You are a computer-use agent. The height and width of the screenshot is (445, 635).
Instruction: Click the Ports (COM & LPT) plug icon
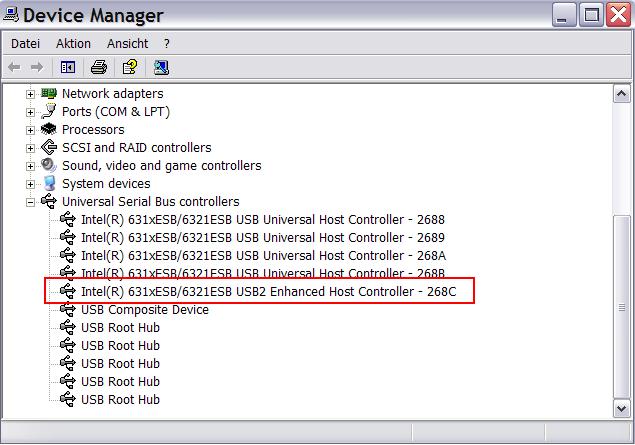(x=49, y=111)
